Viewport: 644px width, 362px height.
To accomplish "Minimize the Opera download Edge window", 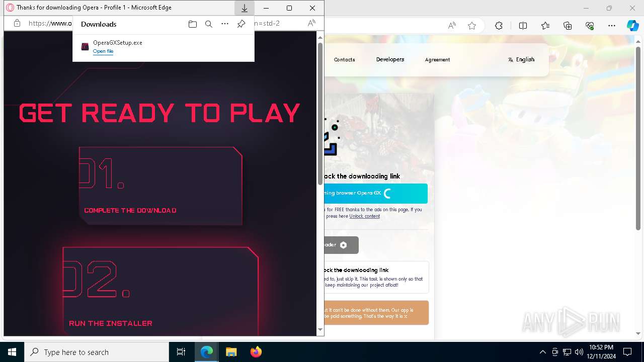I will click(266, 8).
